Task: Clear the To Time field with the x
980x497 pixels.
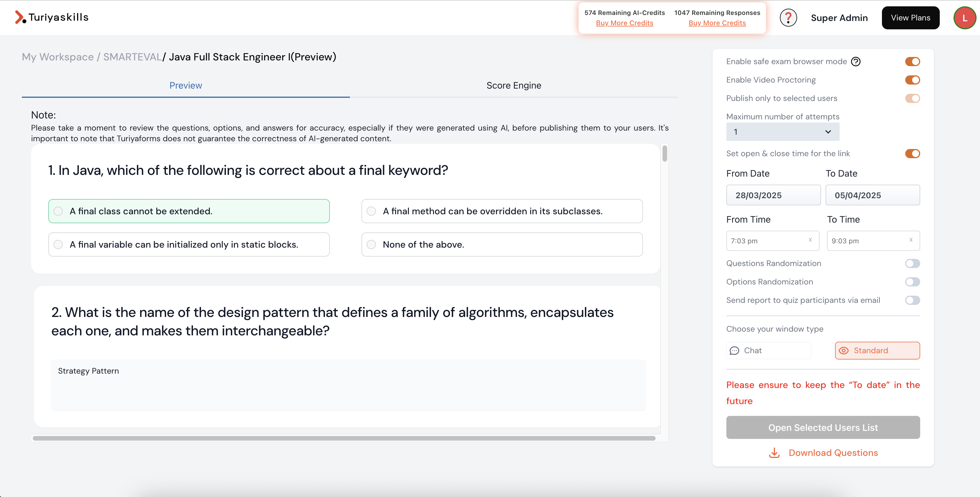Action: (911, 240)
